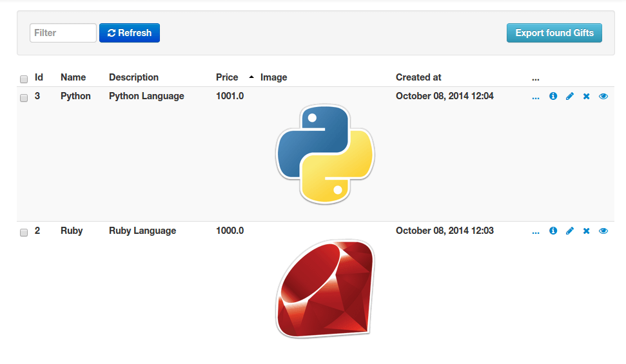626x364 pixels.
Task: Click the price value 1001.0
Action: click(230, 96)
